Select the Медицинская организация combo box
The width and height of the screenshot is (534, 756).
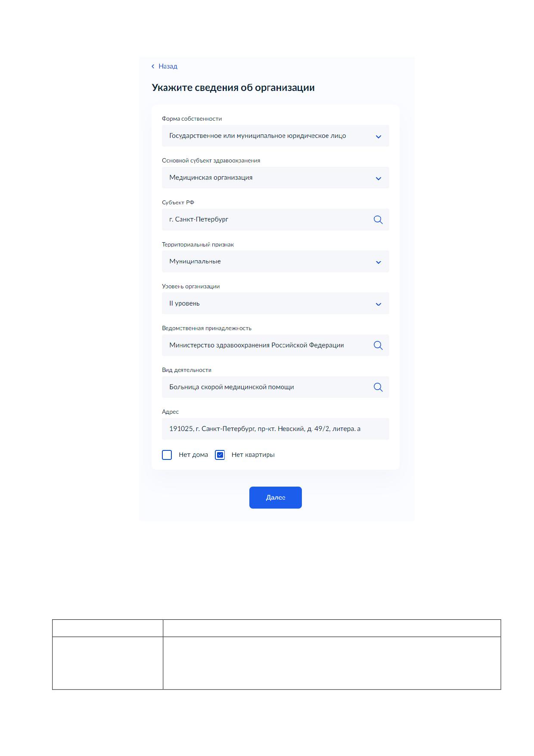(276, 178)
